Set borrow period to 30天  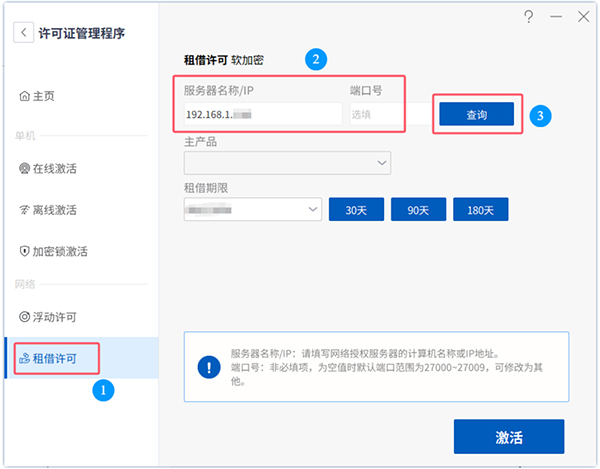(356, 209)
